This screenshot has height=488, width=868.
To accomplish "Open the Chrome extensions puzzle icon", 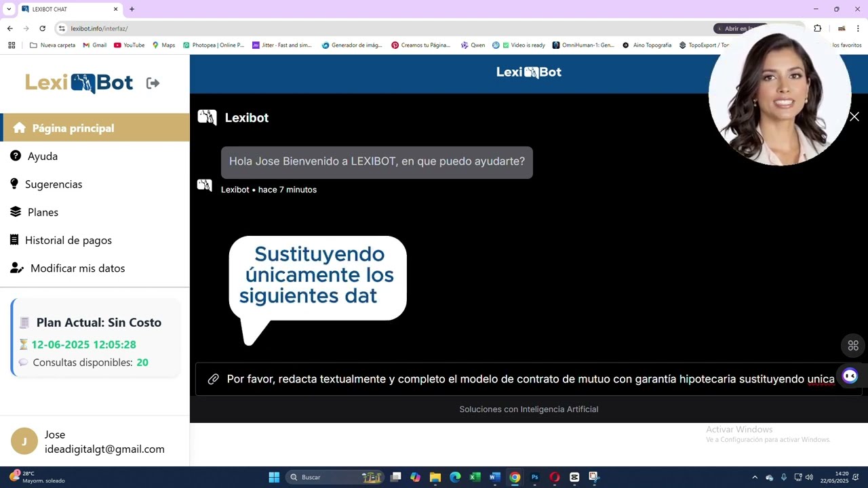I will click(817, 28).
